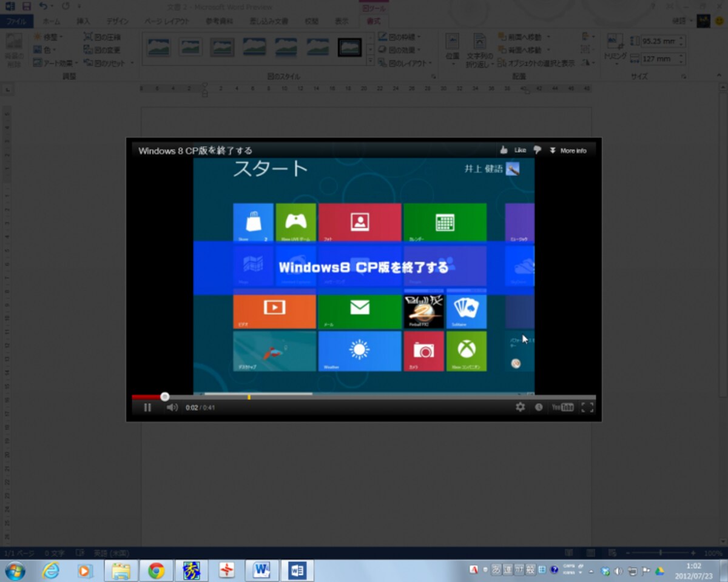The height and width of the screenshot is (582, 728).
Task: Expand More info on the video
Action: (568, 150)
